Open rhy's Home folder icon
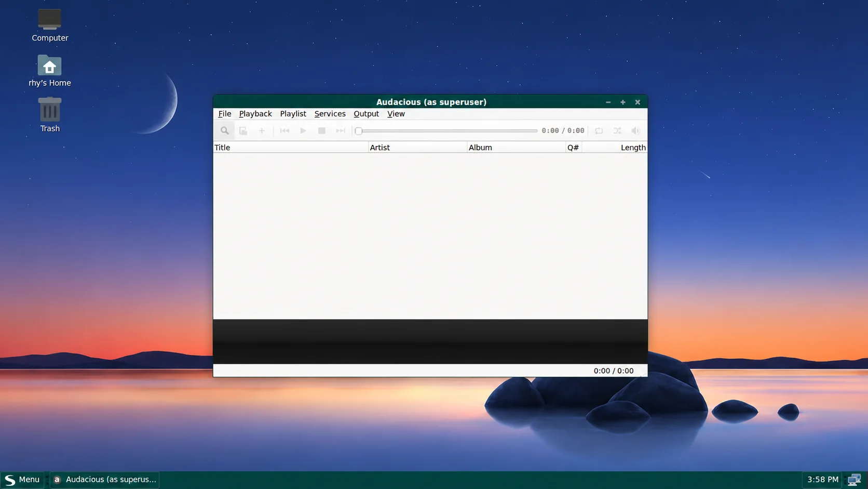This screenshot has height=489, width=868. pos(50,71)
